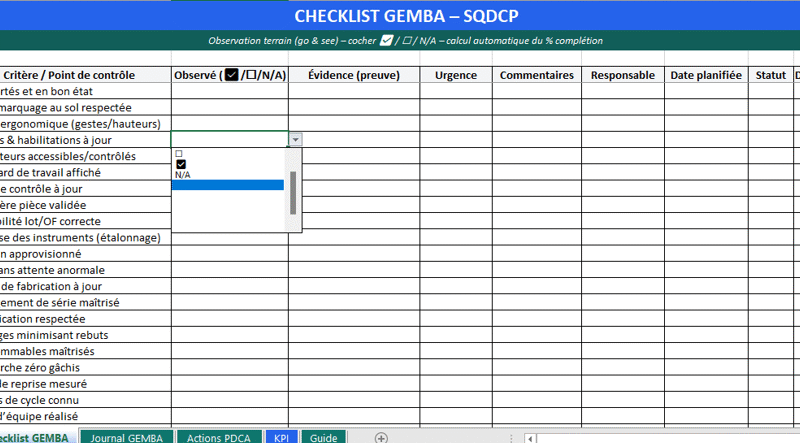Pick the N/A option in dropdown list
The image size is (800, 443).
coord(183,175)
